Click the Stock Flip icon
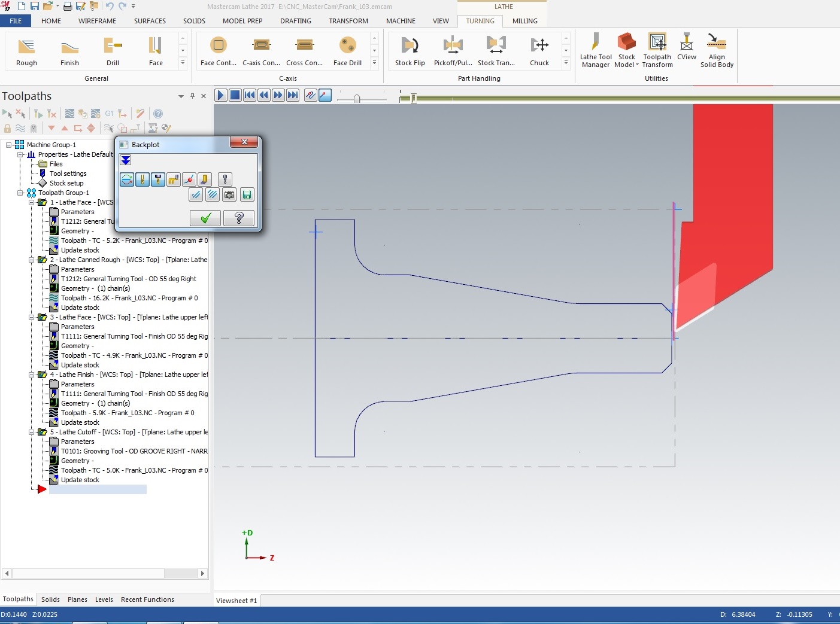Viewport: 840px width, 624px height. pyautogui.click(x=410, y=51)
